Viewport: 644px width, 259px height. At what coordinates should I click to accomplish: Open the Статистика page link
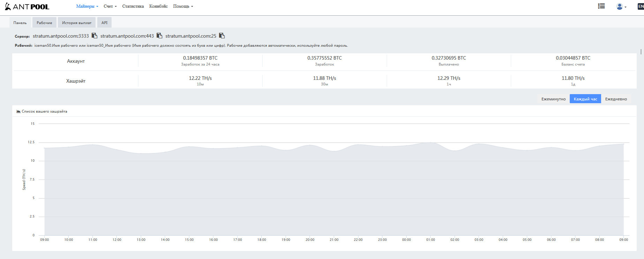coord(133,6)
